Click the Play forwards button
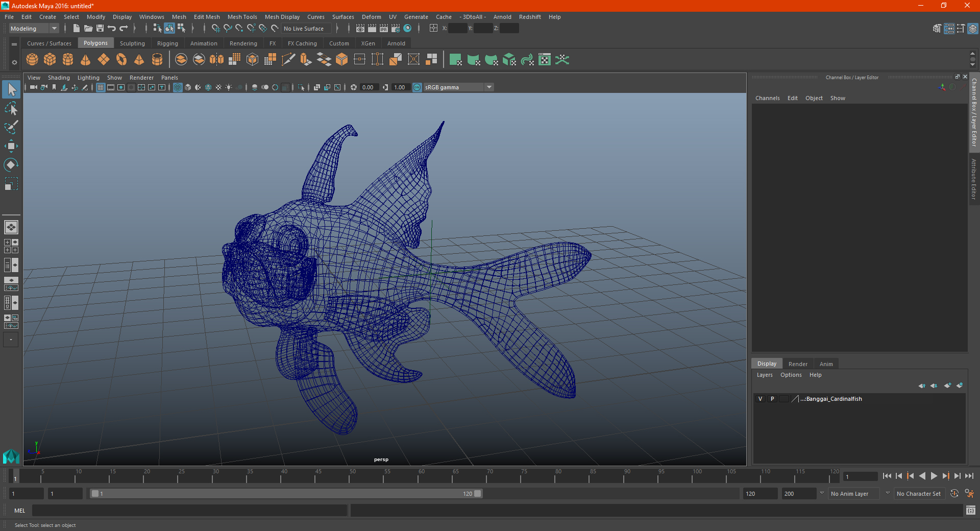Screen dimensions: 980x531 pyautogui.click(x=934, y=476)
